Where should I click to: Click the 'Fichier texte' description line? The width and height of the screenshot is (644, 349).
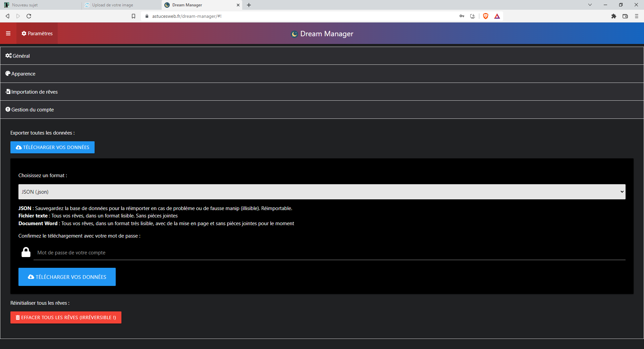coord(98,216)
